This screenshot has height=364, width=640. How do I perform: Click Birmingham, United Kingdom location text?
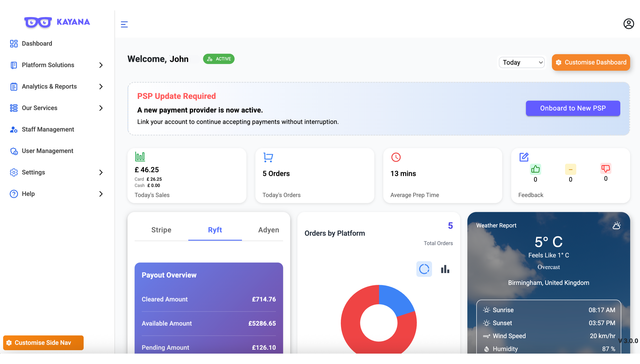click(549, 283)
